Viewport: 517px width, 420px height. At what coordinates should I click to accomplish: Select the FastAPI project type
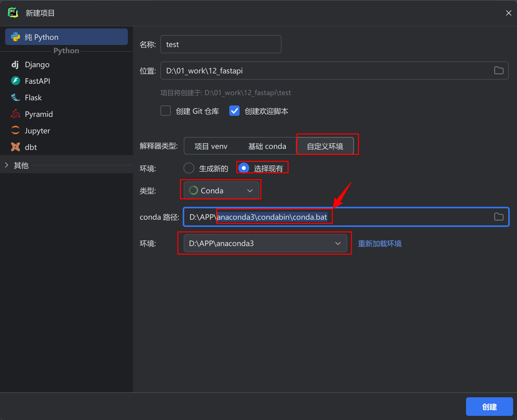37,81
